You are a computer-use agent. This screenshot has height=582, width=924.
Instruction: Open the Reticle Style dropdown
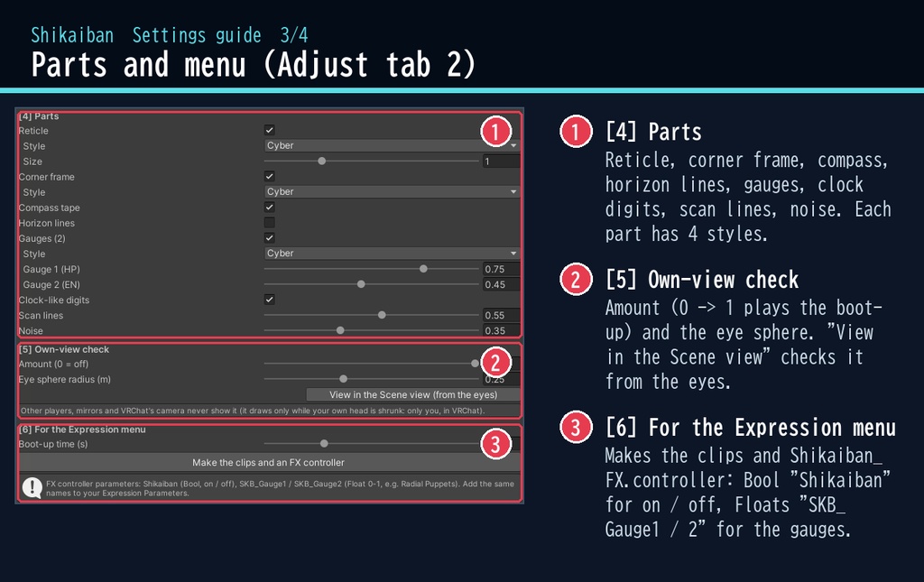click(x=392, y=145)
